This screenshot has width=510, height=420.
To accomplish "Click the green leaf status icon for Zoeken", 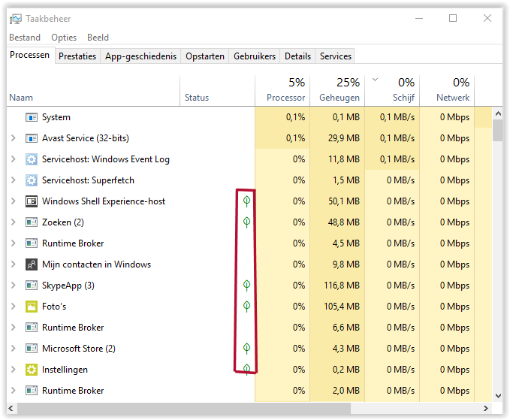I will [x=246, y=222].
